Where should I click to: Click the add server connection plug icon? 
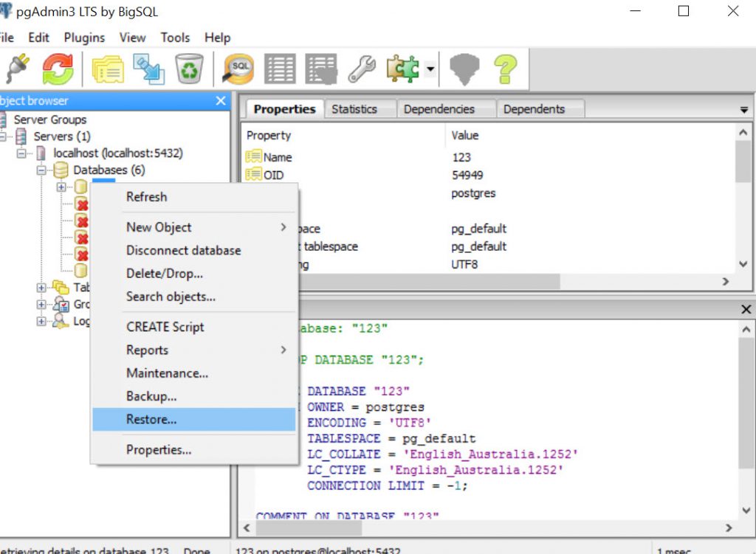18,69
